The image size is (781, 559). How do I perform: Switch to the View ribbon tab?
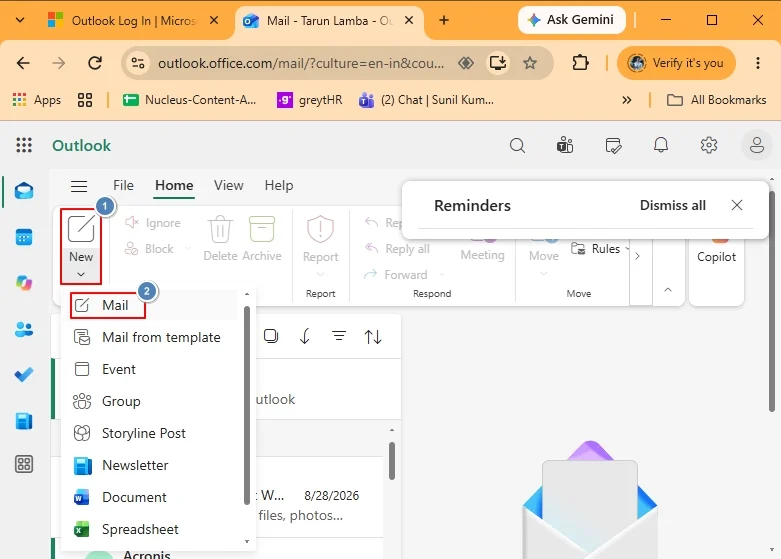[x=229, y=185]
